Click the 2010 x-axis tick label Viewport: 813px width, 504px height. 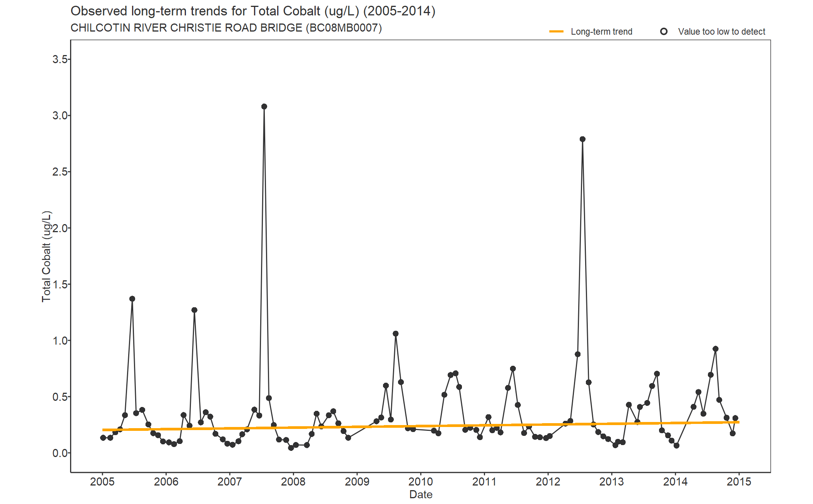(421, 482)
